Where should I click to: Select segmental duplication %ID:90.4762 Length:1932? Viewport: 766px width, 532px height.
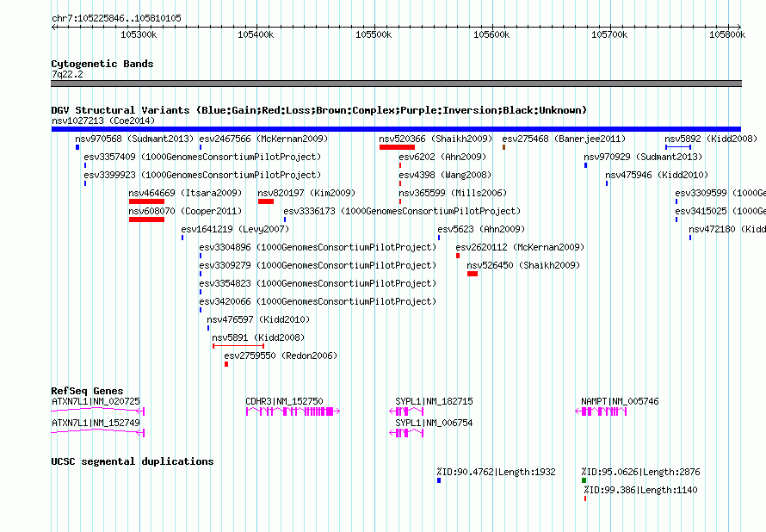click(496, 472)
